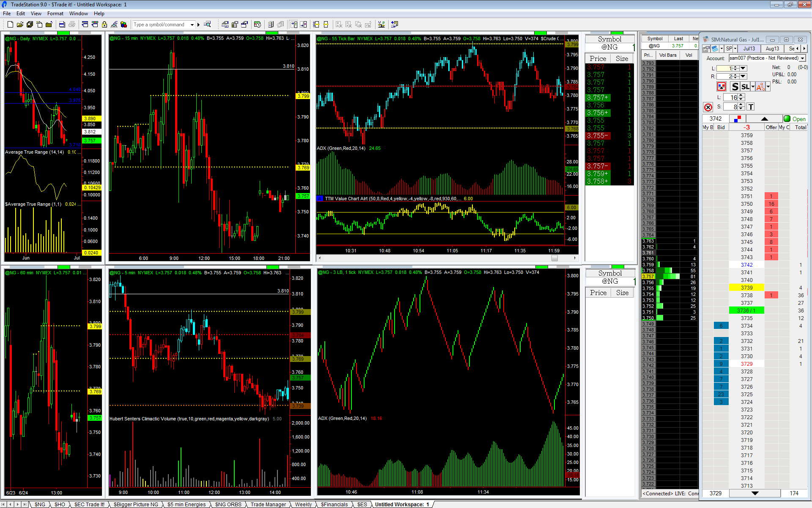Viewport: 812px width, 508px height.
Task: Select the Jul13 contract button
Action: 749,49
